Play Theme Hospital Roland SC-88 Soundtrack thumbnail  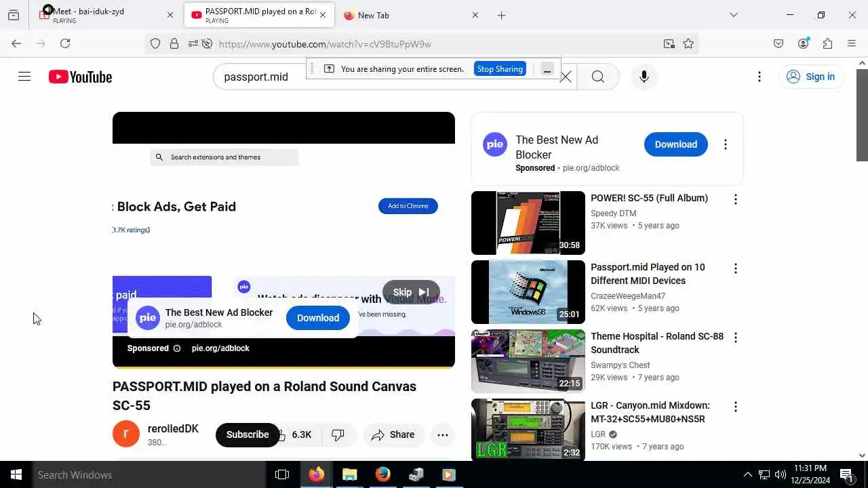(528, 361)
